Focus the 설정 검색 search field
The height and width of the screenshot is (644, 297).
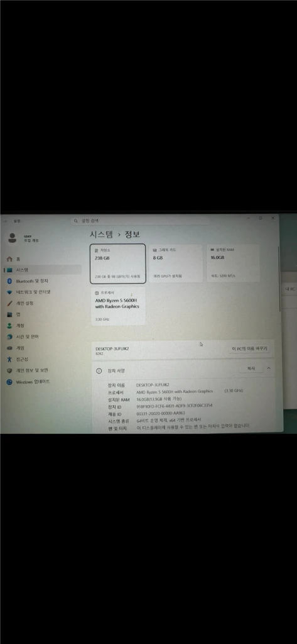pyautogui.click(x=140, y=221)
